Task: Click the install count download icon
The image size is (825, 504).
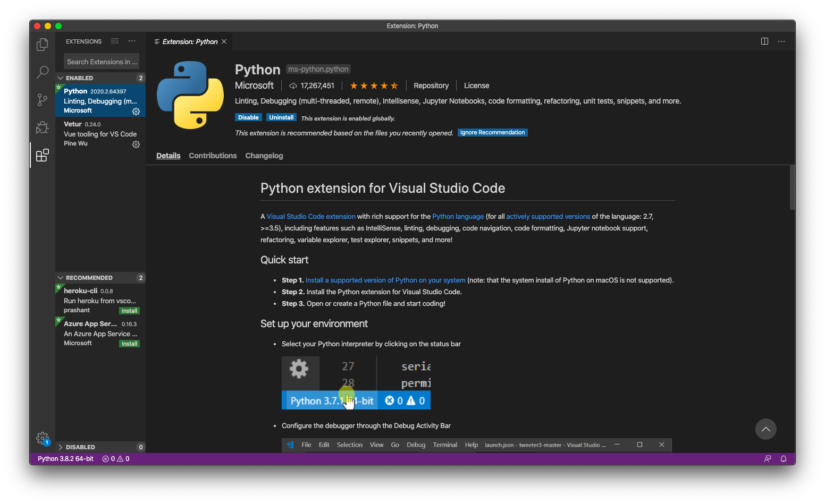Action: click(293, 86)
